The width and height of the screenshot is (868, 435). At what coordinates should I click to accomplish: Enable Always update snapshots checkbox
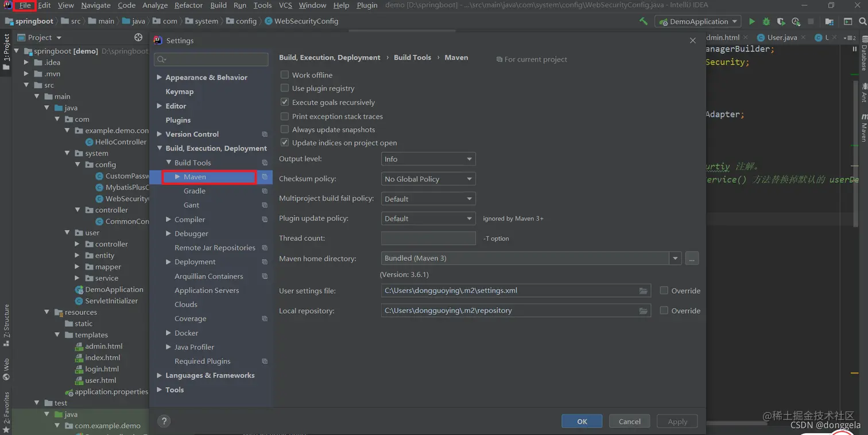coord(285,129)
